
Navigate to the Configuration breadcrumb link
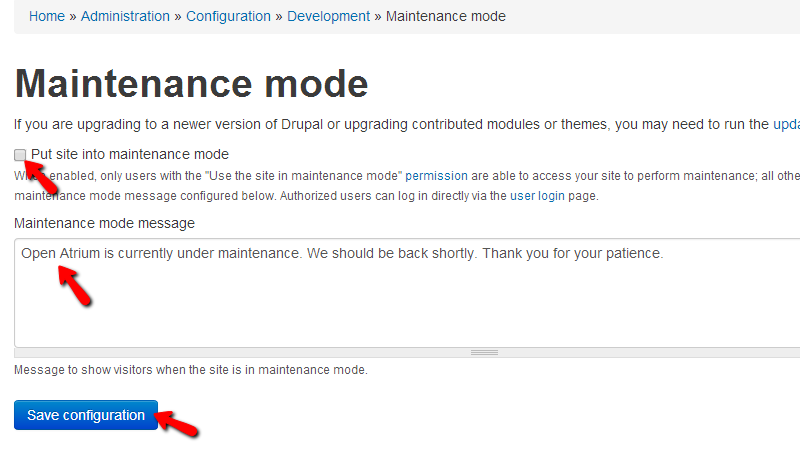coord(228,16)
